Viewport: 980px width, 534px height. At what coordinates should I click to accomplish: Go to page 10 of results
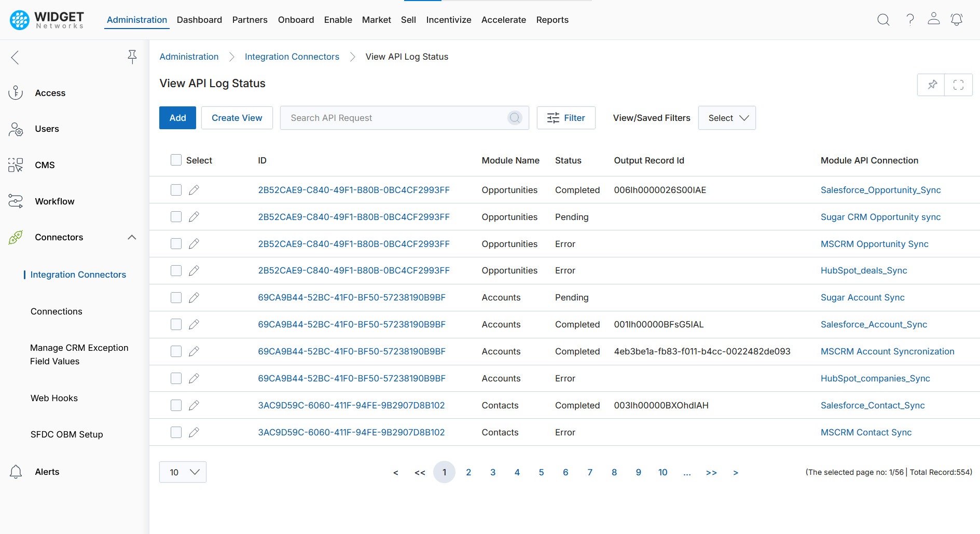(x=662, y=472)
